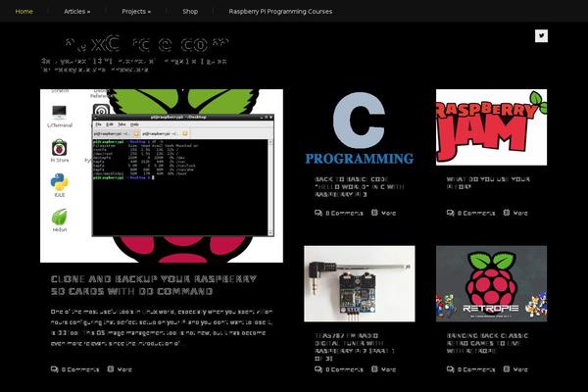Click the comments icon under the TEA5767 article
This screenshot has width=588, height=392.
coord(318,369)
